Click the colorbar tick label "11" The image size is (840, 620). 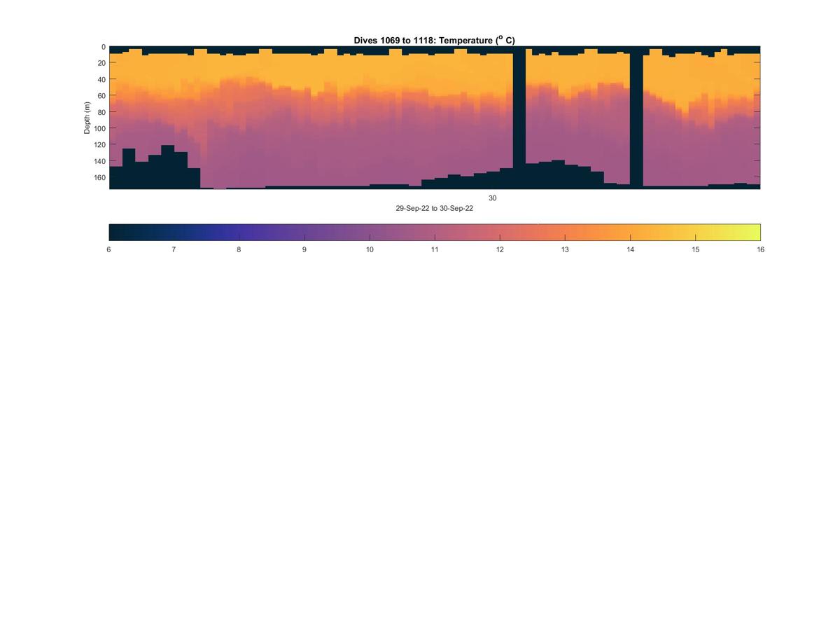(435, 249)
